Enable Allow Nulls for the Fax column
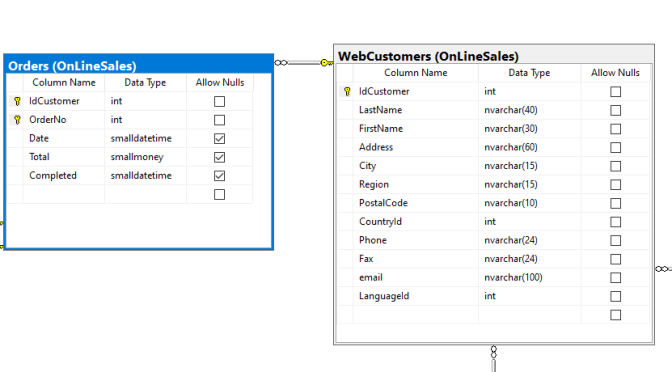 coord(615,259)
